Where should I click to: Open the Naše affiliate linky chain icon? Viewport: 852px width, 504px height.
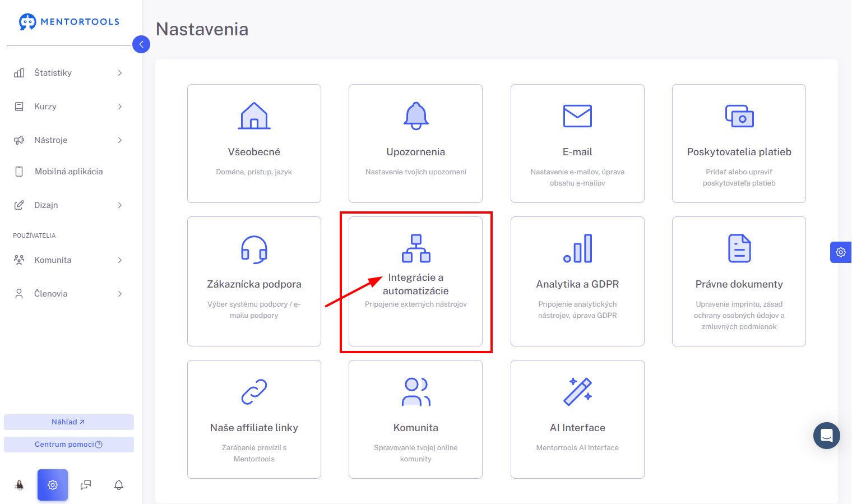pos(254,392)
